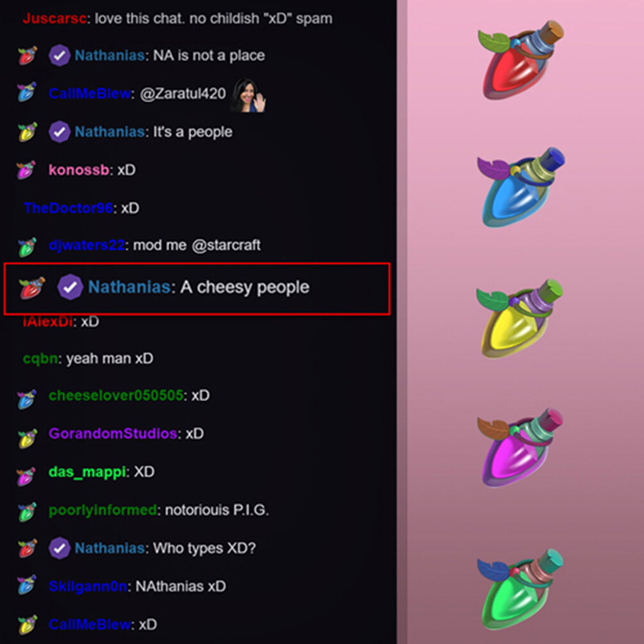Click the @Zaratul420 mention
This screenshot has height=644, width=644.
[183, 94]
